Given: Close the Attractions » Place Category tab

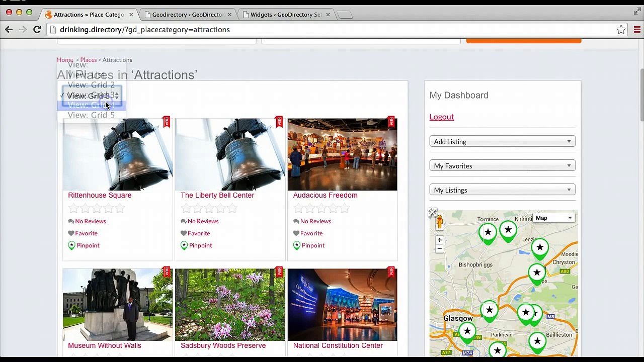Looking at the screenshot, I should pos(131,15).
